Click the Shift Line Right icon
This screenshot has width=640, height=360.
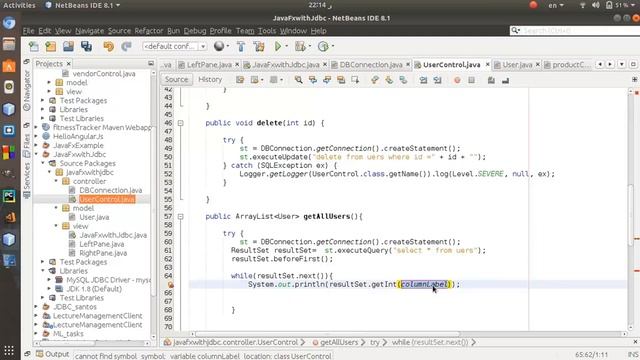[438, 80]
